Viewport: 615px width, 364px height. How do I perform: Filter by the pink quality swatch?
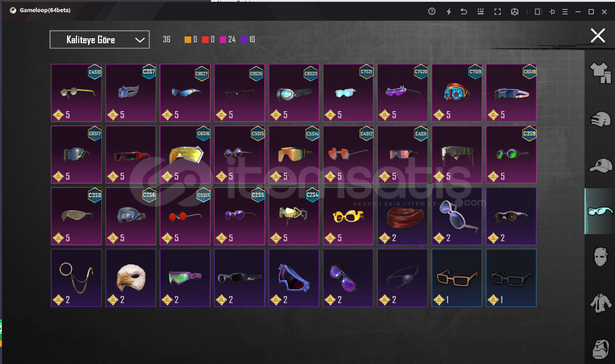(222, 40)
